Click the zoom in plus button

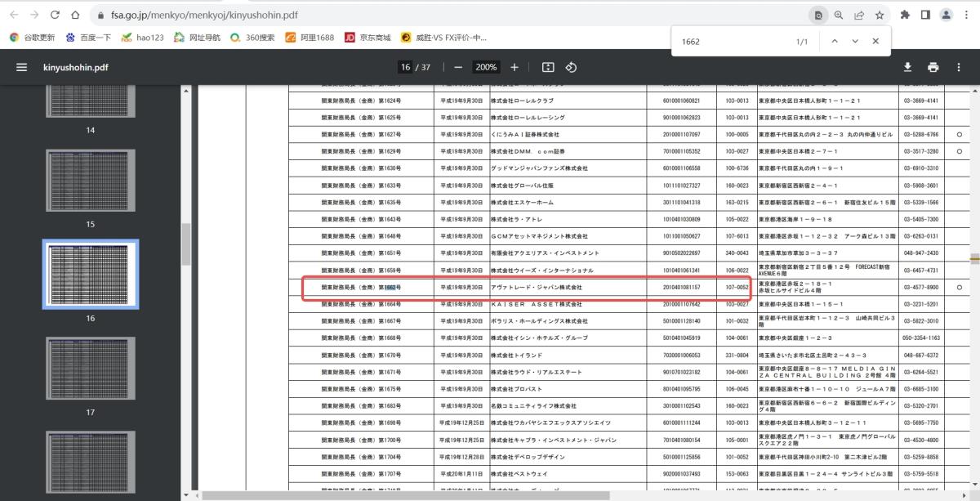(x=514, y=67)
